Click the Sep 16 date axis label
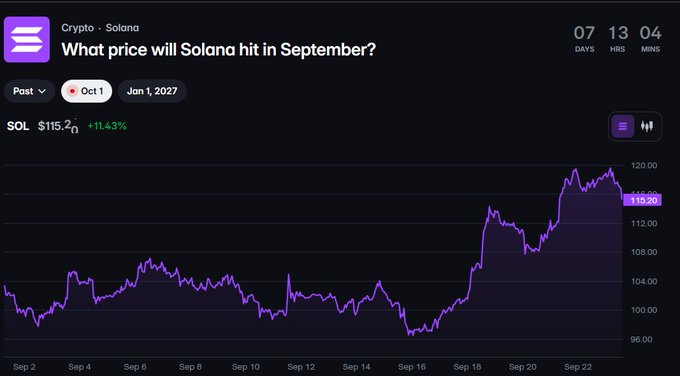The image size is (680, 376). pos(412,367)
